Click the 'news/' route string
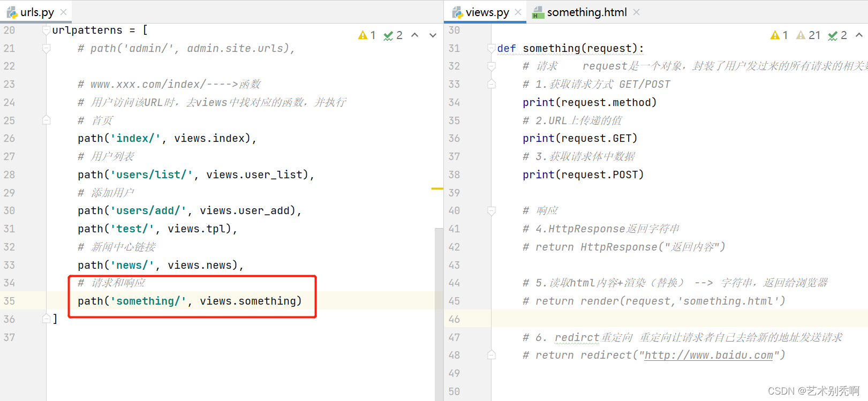The height and width of the screenshot is (401, 868). click(x=132, y=265)
